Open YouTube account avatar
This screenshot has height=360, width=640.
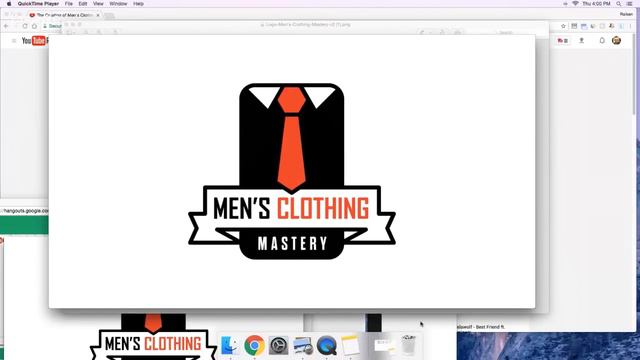(x=616, y=40)
